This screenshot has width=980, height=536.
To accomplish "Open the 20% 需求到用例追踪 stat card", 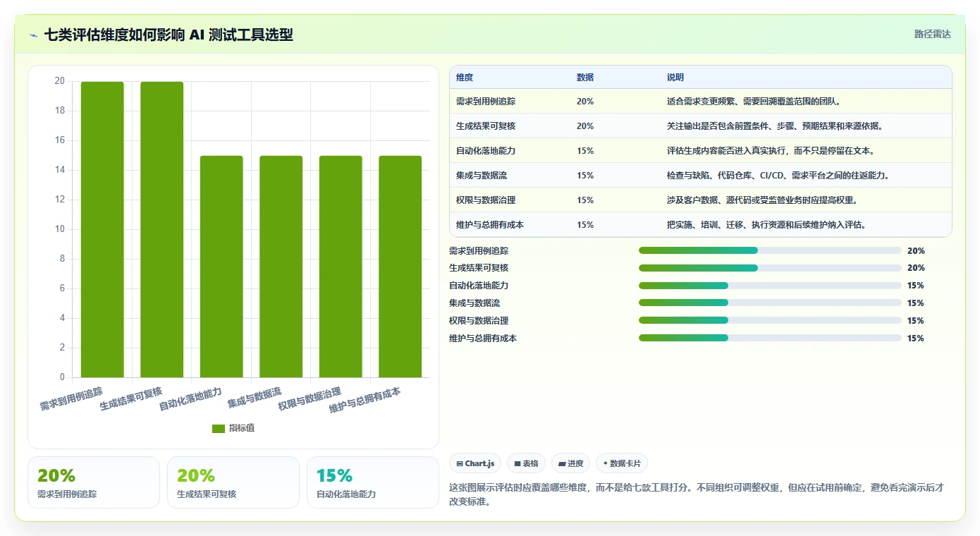I will click(94, 482).
